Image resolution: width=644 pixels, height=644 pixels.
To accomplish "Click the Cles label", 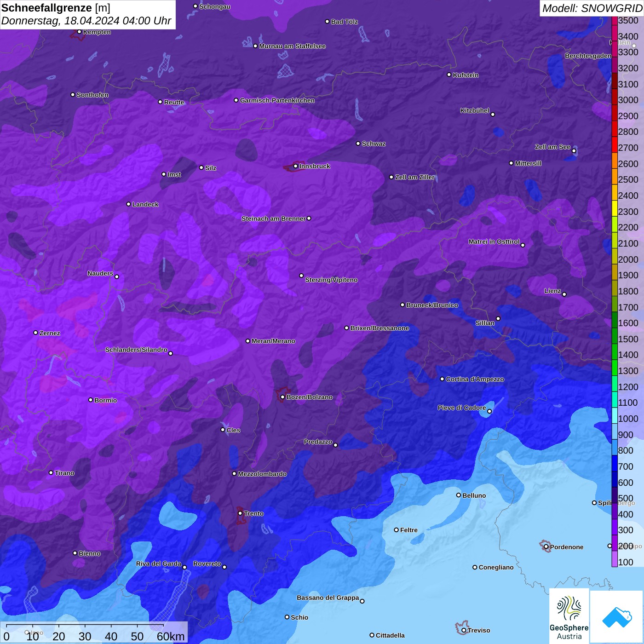I will click(x=233, y=430).
